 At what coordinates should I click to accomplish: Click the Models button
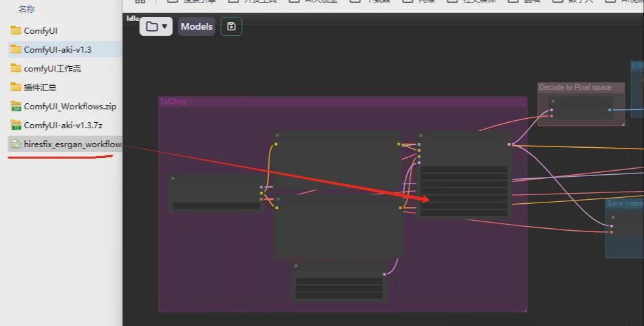(197, 26)
